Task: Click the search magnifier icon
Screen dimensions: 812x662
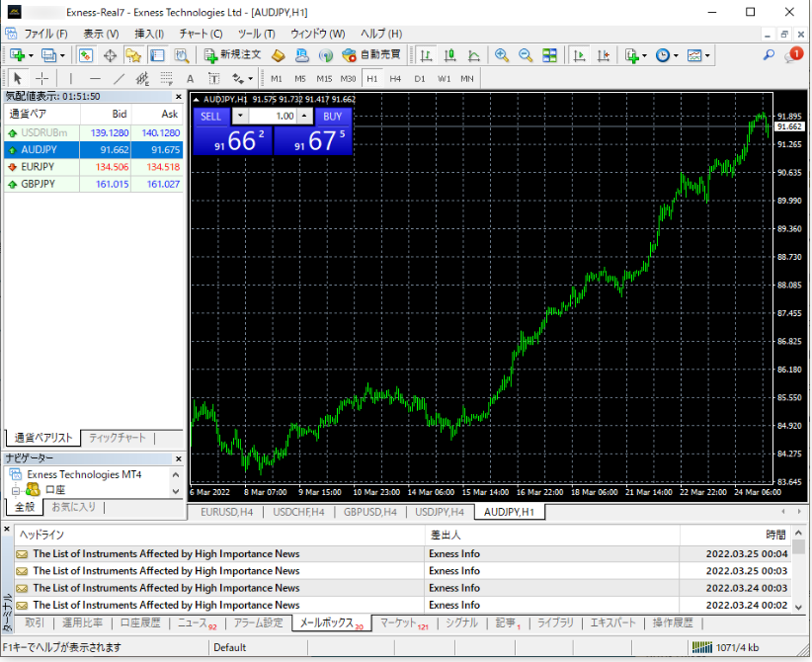Action: pyautogui.click(x=769, y=55)
